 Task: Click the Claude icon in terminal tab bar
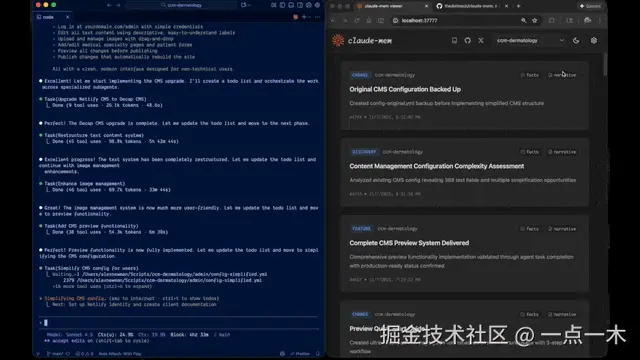[x=296, y=17]
